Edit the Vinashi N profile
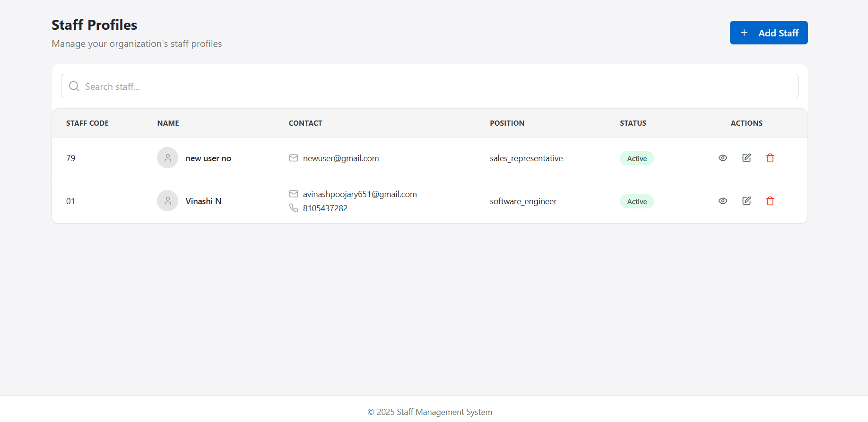868x422 pixels. coord(746,201)
